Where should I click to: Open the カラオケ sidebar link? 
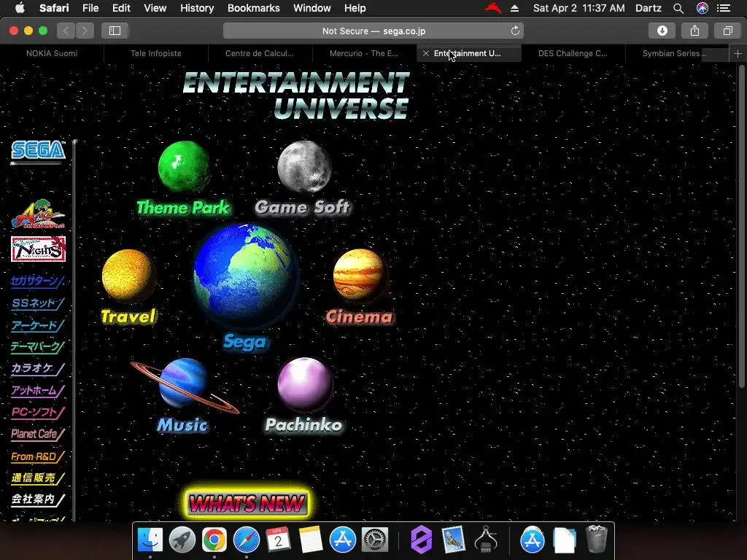point(37,368)
